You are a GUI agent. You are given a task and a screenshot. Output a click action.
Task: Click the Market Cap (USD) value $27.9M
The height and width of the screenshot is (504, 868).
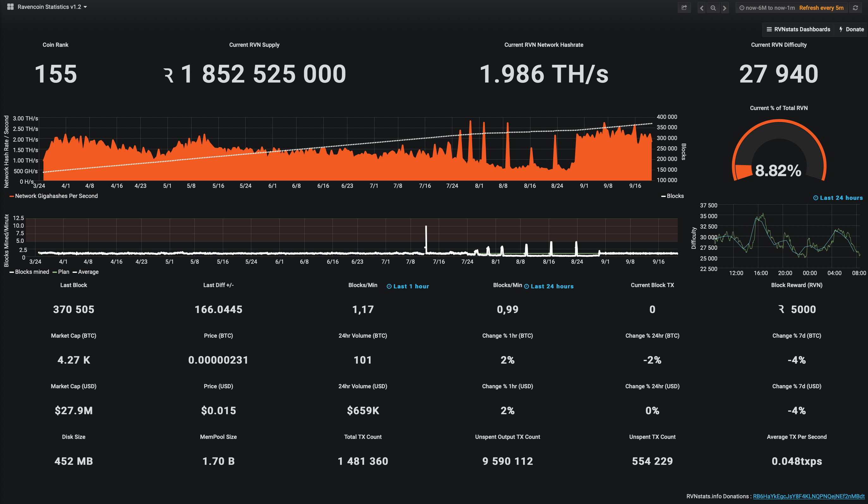(x=73, y=410)
